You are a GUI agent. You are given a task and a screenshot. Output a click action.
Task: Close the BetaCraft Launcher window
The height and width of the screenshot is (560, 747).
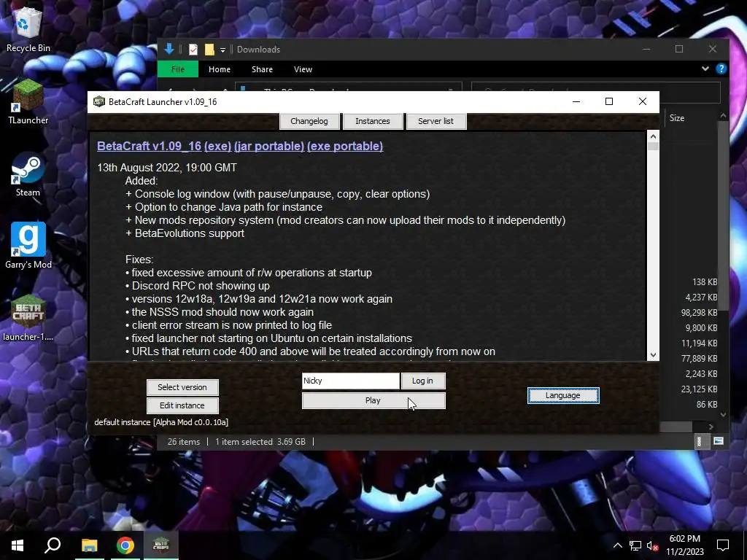(x=642, y=101)
